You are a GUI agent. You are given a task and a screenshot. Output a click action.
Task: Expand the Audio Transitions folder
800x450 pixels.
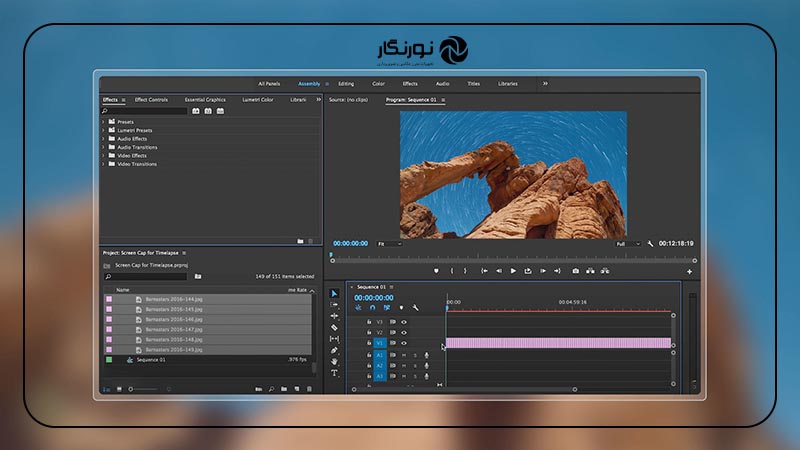(104, 147)
